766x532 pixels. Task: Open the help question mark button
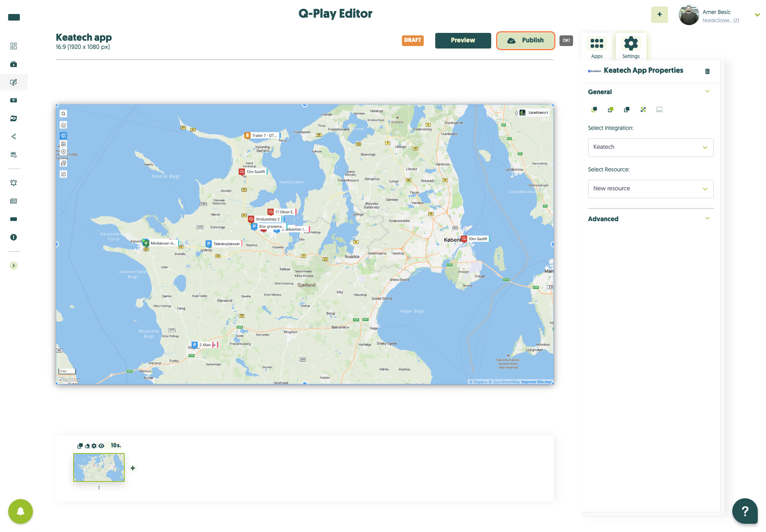coord(745,511)
